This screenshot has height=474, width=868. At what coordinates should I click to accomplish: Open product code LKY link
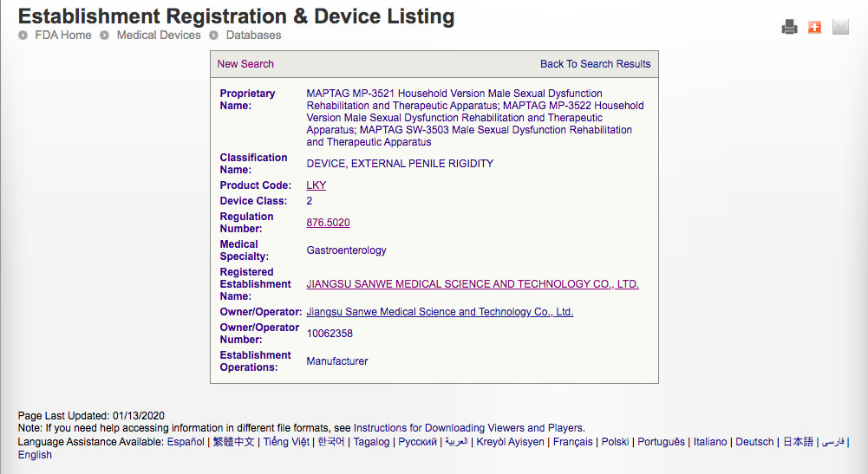click(317, 185)
